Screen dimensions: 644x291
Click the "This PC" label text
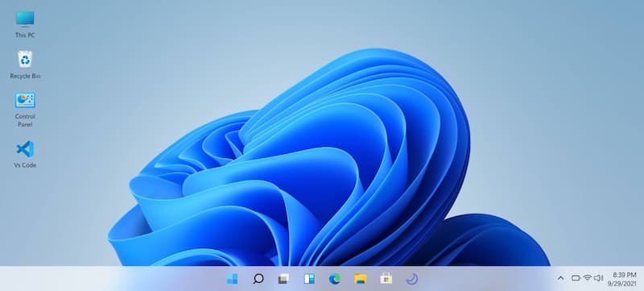click(25, 35)
